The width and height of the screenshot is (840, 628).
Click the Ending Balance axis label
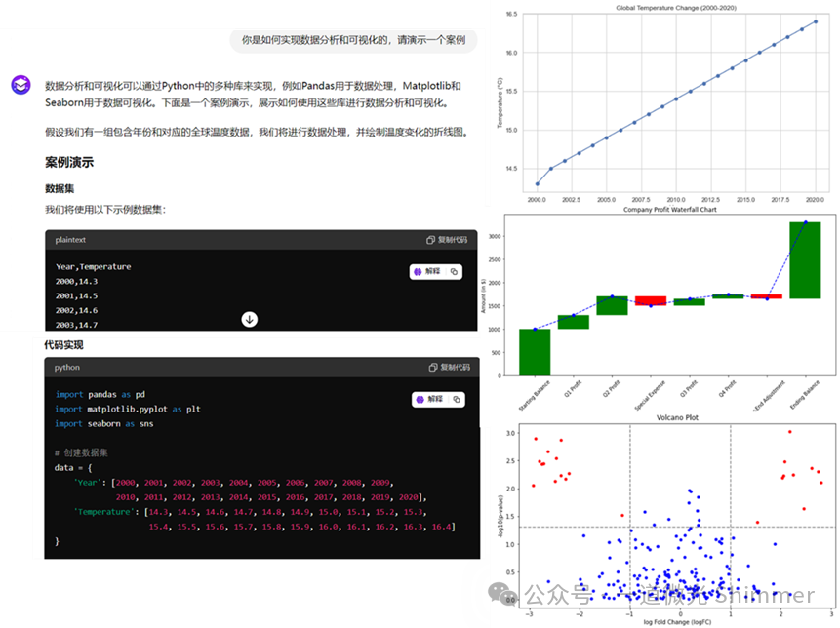tap(805, 395)
